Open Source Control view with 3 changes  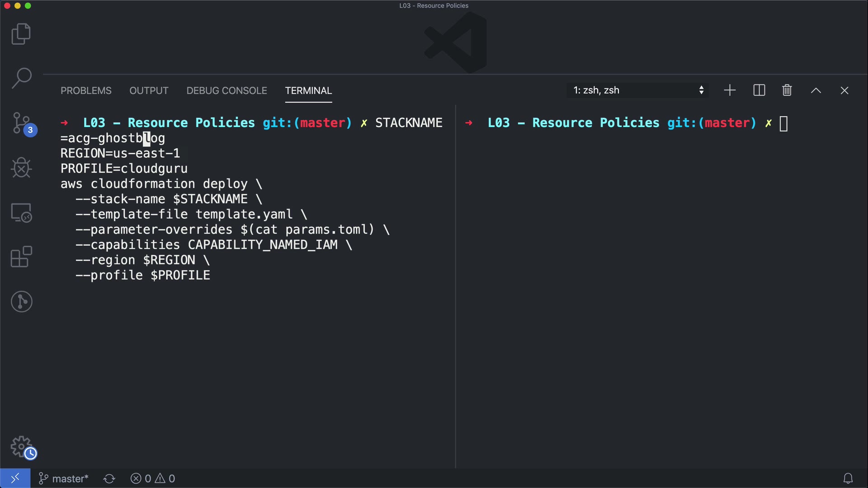[x=22, y=123]
